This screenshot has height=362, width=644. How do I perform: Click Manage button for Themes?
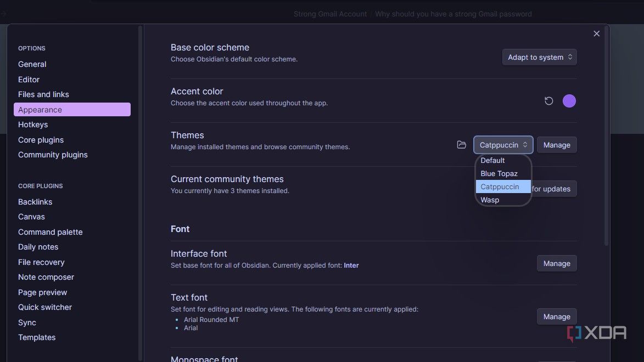tap(557, 145)
